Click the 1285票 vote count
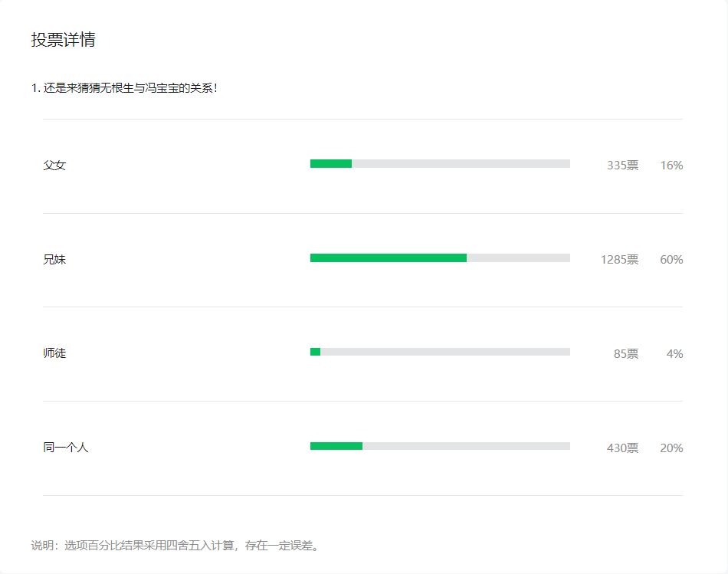Viewport: 728px width, 574px height. pos(619,259)
